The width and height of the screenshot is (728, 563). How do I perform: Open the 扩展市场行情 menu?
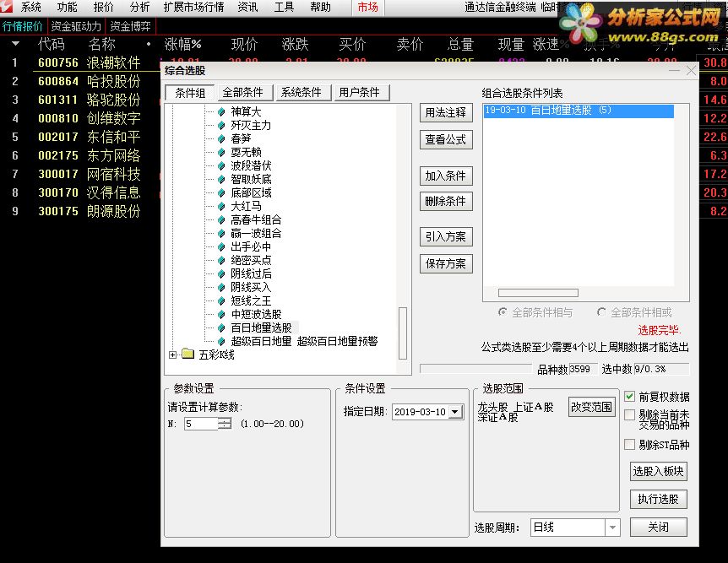coord(193,7)
